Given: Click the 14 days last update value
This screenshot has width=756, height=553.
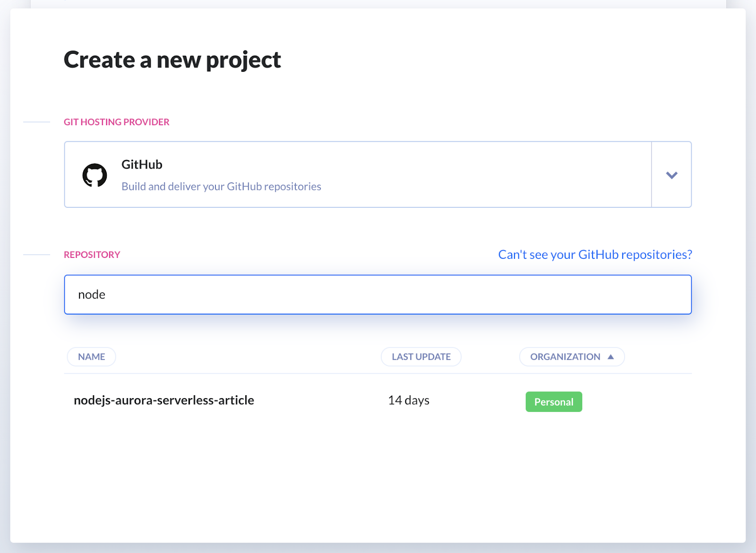Looking at the screenshot, I should coord(409,400).
